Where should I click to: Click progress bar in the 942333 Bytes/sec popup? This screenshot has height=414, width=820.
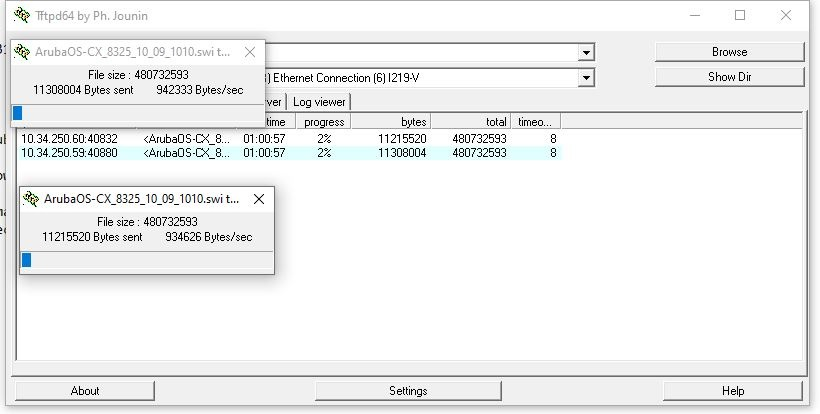tap(138, 113)
